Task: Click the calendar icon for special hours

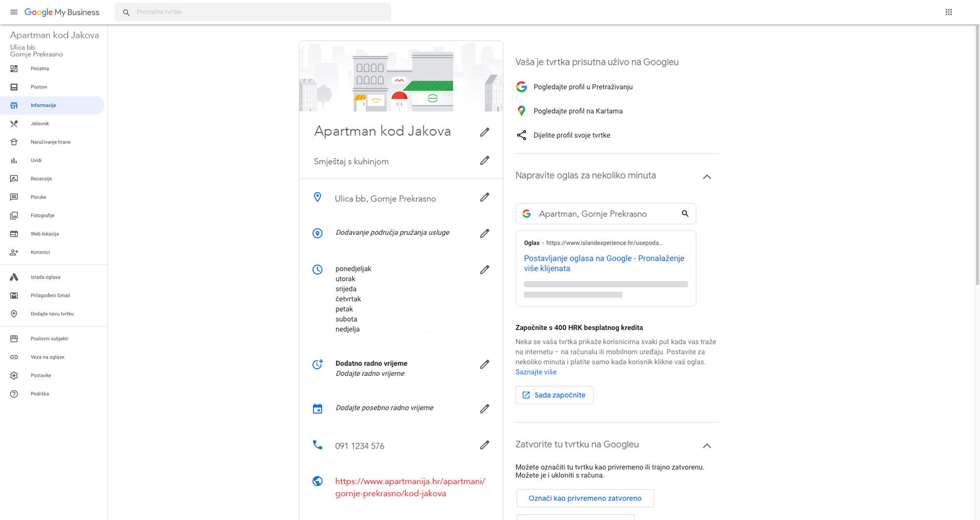Action: (318, 409)
